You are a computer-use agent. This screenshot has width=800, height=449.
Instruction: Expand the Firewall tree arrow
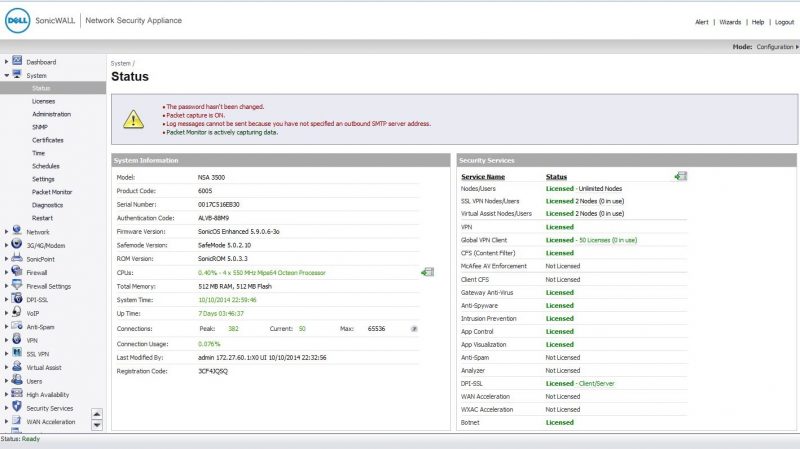click(6, 272)
